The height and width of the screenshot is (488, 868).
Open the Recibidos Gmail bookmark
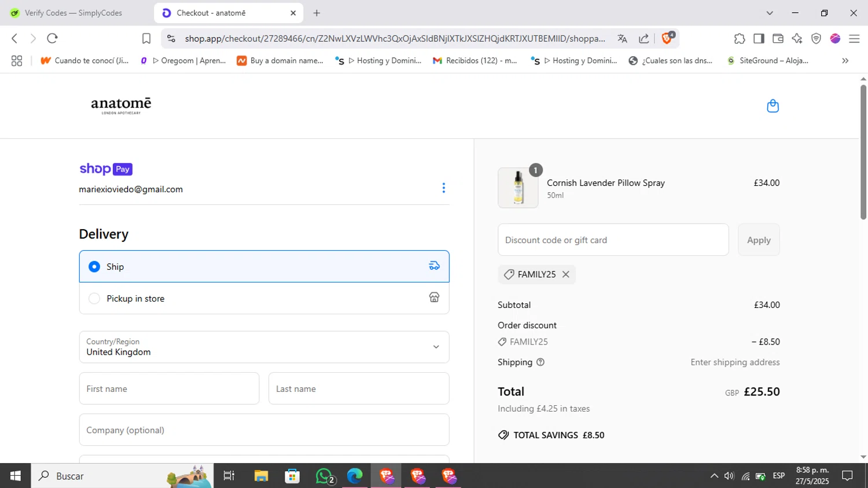click(x=475, y=61)
